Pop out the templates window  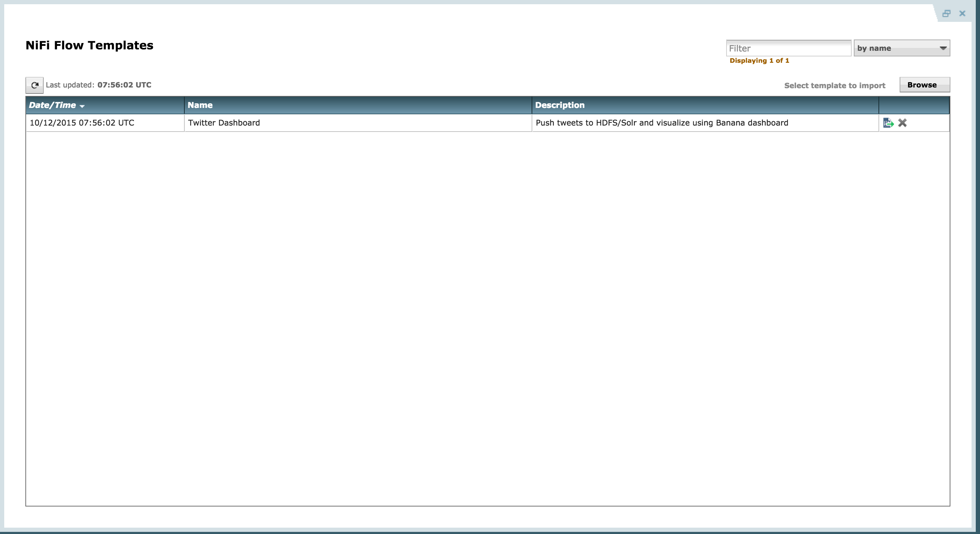[x=946, y=14]
